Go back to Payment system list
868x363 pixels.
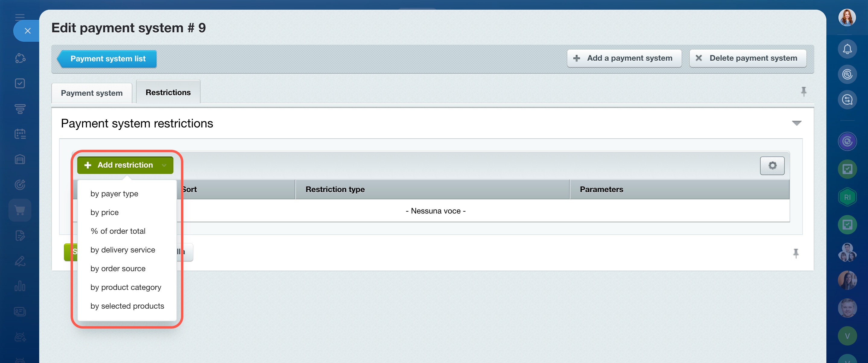[x=107, y=59]
